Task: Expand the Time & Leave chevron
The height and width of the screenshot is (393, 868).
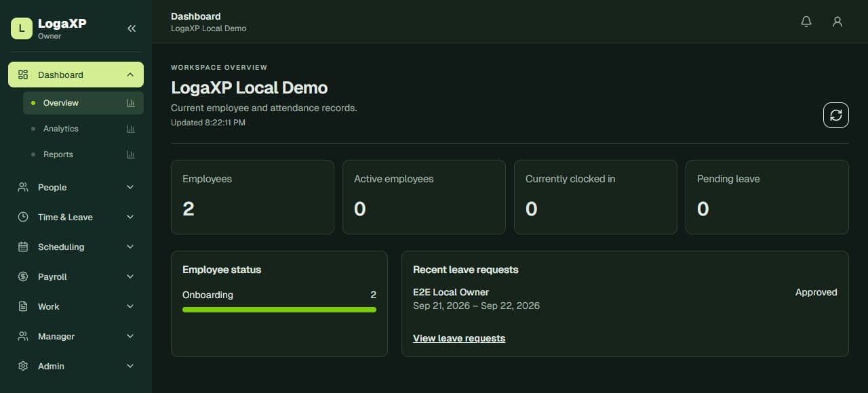Action: coord(130,217)
